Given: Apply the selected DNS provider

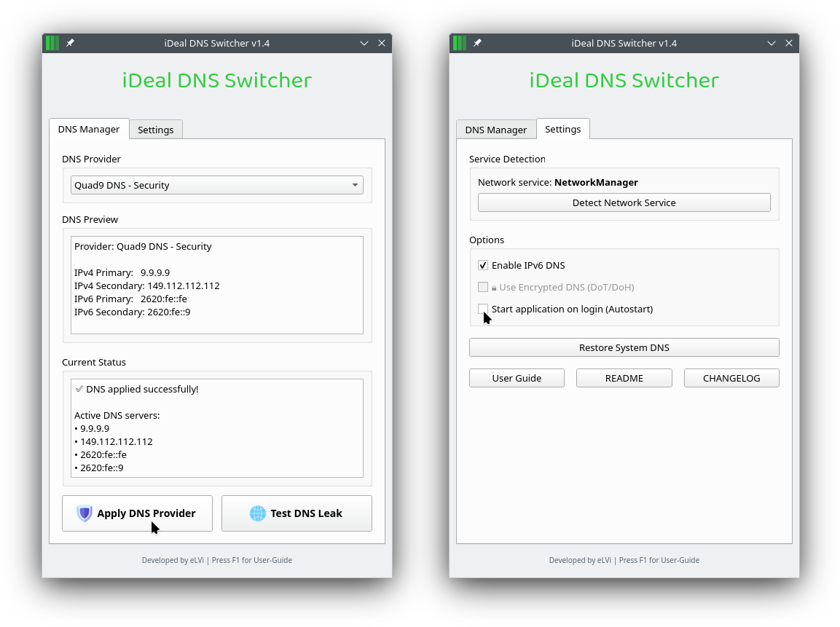Looking at the screenshot, I should (137, 513).
